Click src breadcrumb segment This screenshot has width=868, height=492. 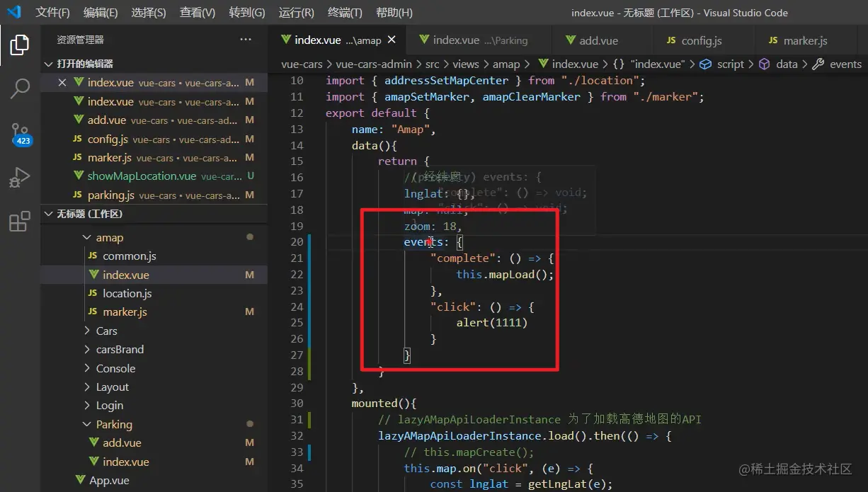pos(432,64)
